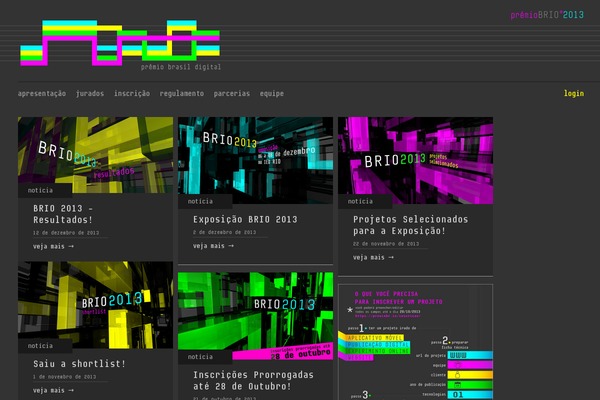Click 'veja mais' under Projetos Selecionados
Viewport: 600px width, 400px height.
pyautogui.click(x=373, y=257)
